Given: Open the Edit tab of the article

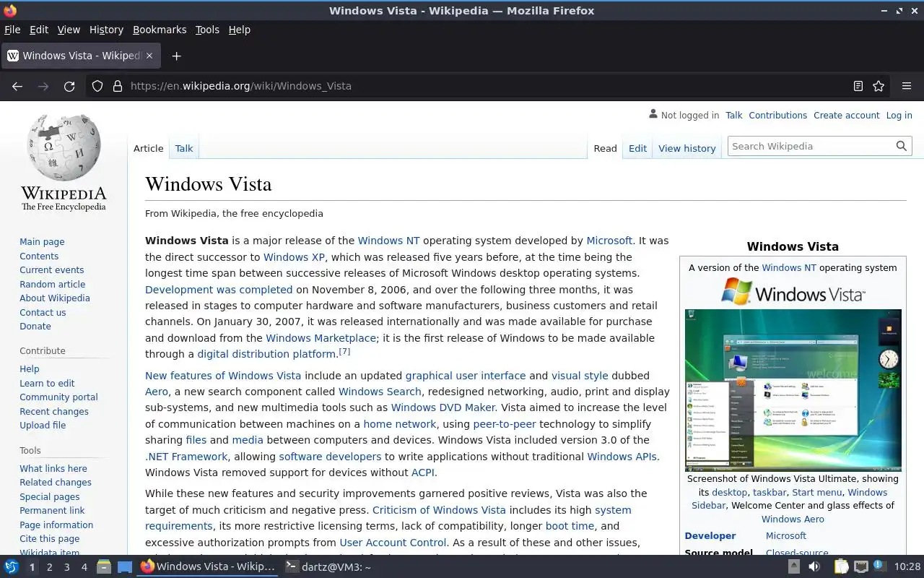Looking at the screenshot, I should 637,148.
